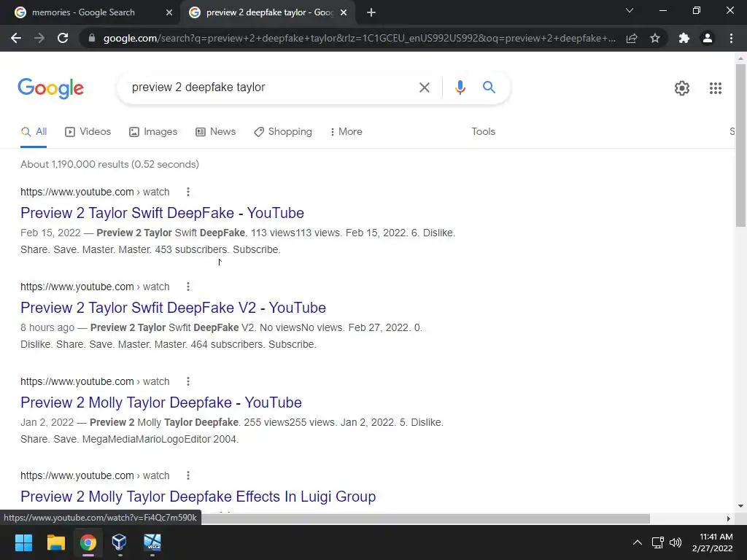Submit search with the magnifier icon

pyautogui.click(x=489, y=87)
